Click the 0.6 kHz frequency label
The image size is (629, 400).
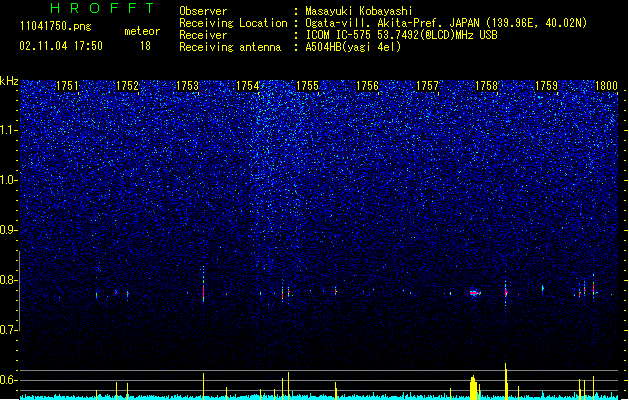[x=9, y=380]
